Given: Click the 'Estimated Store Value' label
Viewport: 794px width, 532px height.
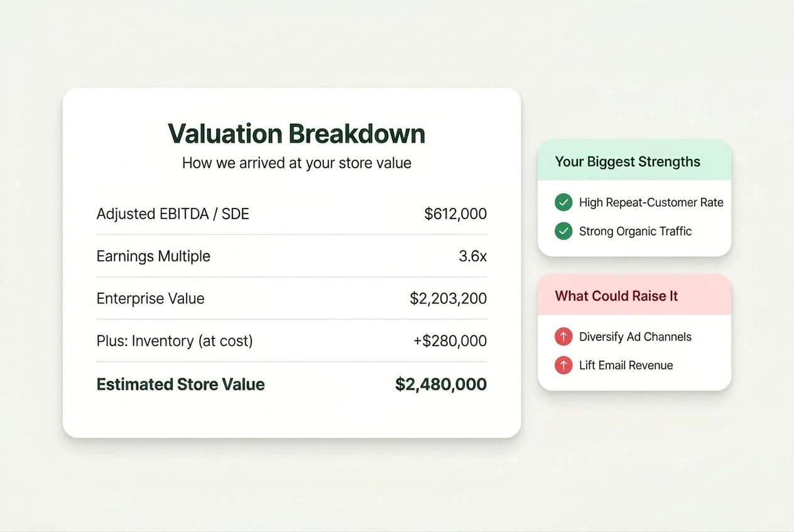Looking at the screenshot, I should tap(180, 384).
